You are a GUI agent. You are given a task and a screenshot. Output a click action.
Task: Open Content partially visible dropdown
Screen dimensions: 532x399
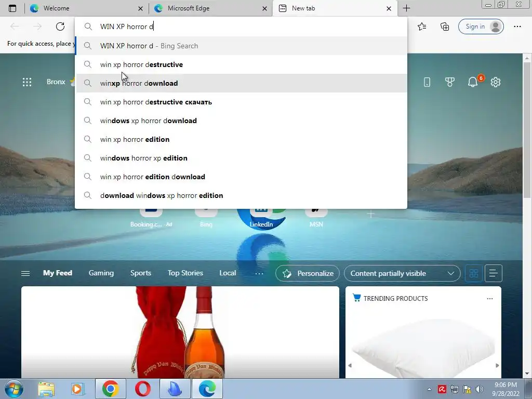coord(402,273)
